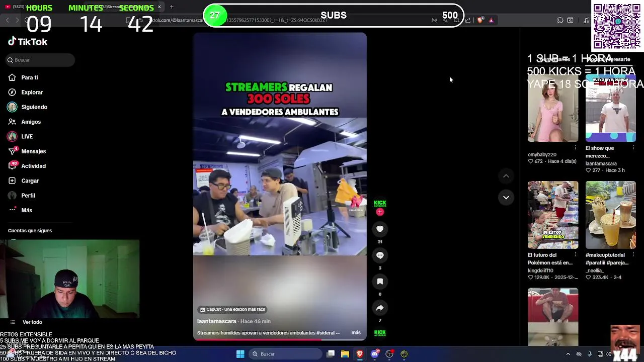
Task: Open laantamascara username on video
Action: point(216,321)
